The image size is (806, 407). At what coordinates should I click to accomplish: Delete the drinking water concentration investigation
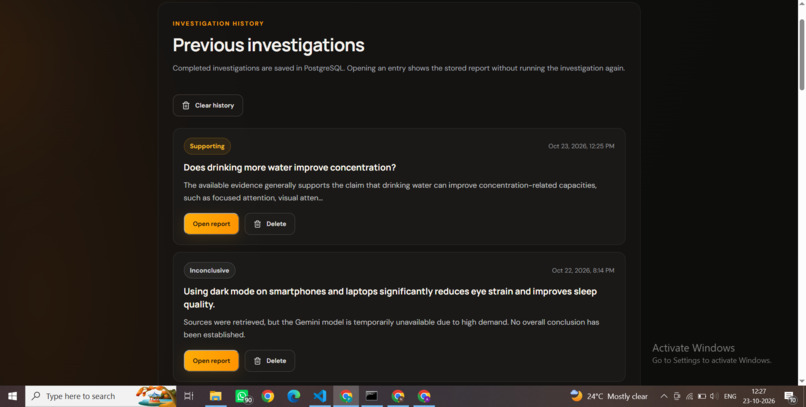click(x=270, y=224)
